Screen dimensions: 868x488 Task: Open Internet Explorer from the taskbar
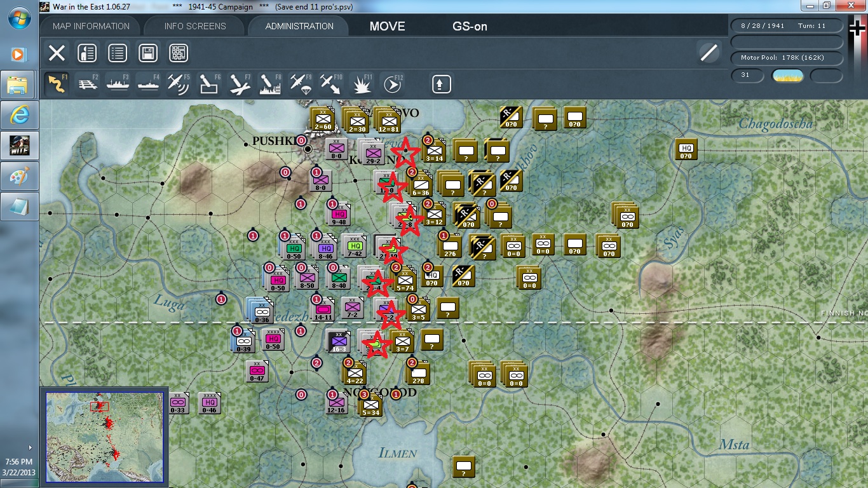click(x=18, y=114)
